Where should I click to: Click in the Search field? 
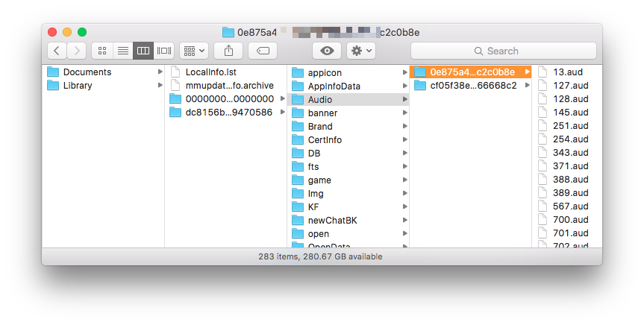[503, 51]
